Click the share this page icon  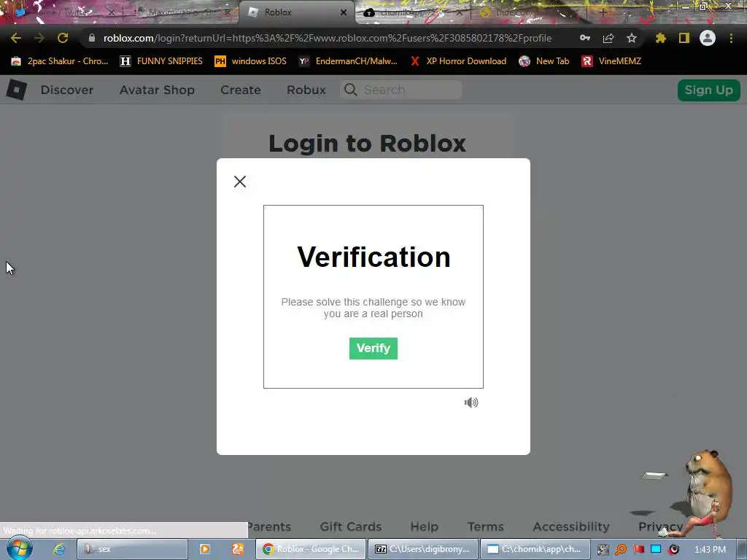click(x=608, y=38)
